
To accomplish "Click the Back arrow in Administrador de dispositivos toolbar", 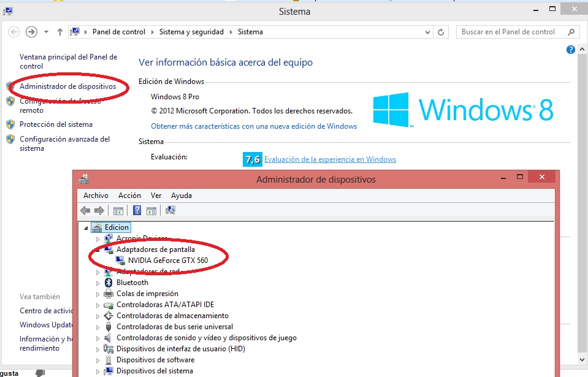I will point(85,211).
